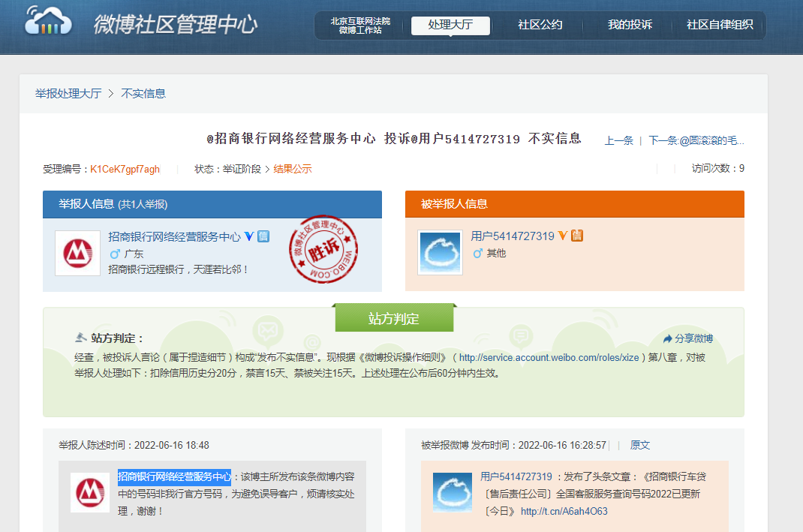Viewport: 803px width, 532px height.
Task: Click 被举报人信息 orange header
Action: [x=575, y=204]
